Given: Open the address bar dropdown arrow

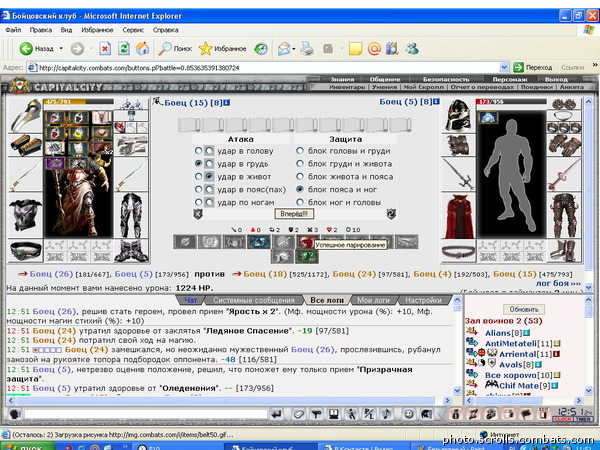Looking at the screenshot, I should [x=504, y=67].
